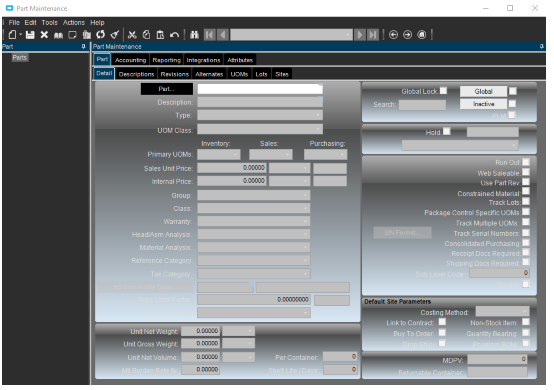Click the Part... lookup button
The width and height of the screenshot is (554, 390).
pos(167,89)
